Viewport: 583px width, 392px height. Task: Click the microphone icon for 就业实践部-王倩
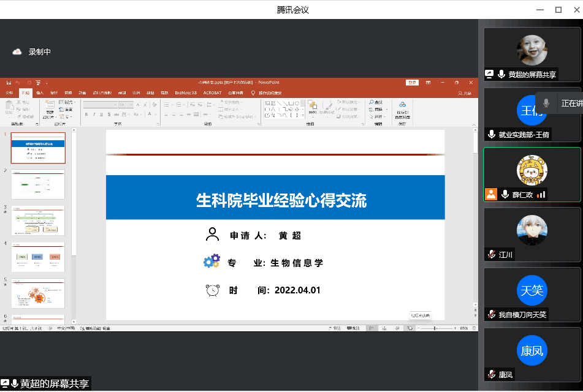click(491, 134)
